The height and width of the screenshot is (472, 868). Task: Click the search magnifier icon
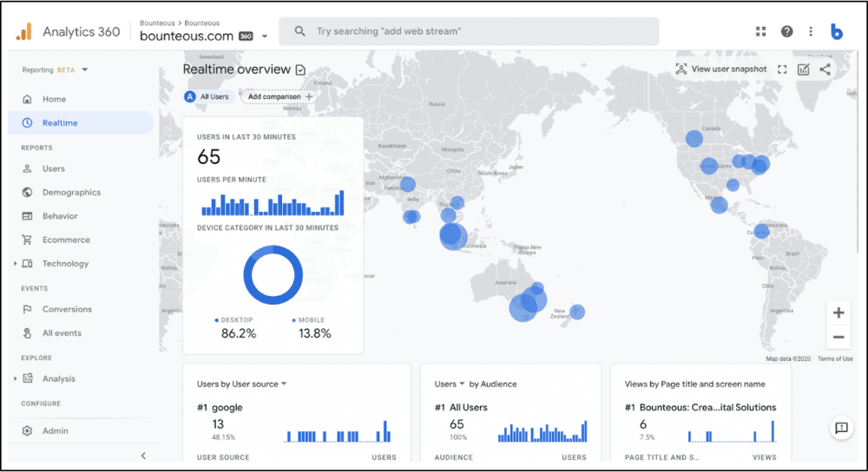pyautogui.click(x=299, y=31)
